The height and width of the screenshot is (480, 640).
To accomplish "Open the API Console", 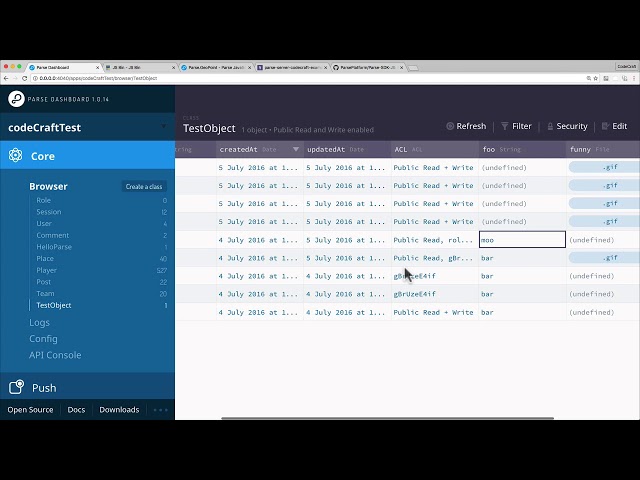I will pyautogui.click(x=55, y=355).
